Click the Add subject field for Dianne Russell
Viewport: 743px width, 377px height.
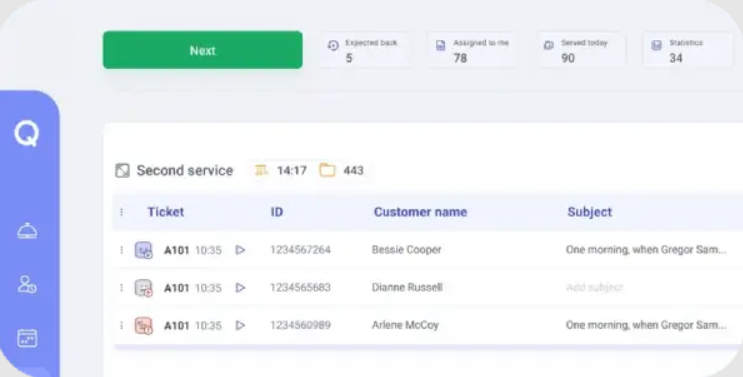coord(594,287)
